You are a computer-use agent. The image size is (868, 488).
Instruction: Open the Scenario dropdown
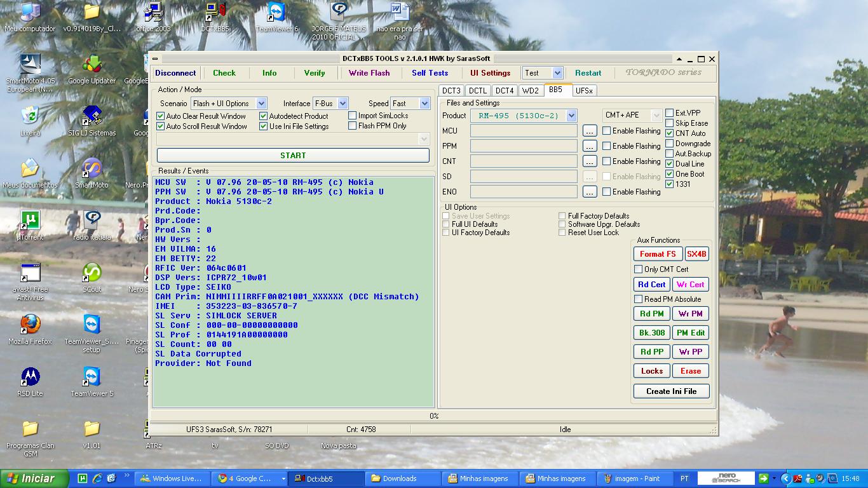tap(261, 104)
